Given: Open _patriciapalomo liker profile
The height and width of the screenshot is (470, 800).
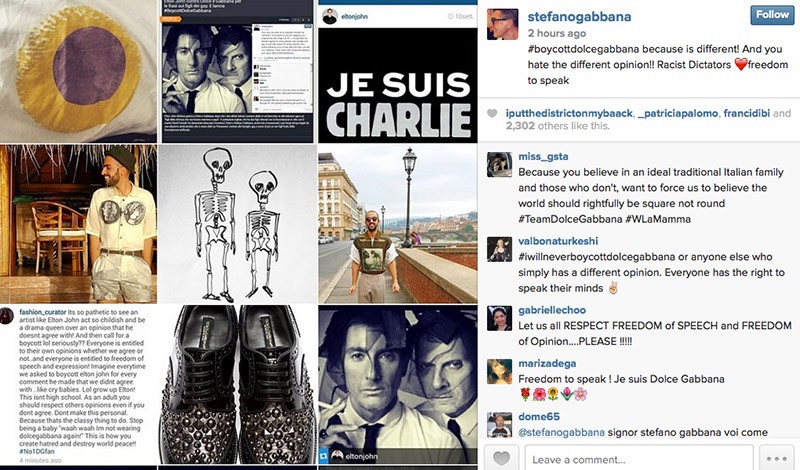Looking at the screenshot, I should tap(678, 113).
